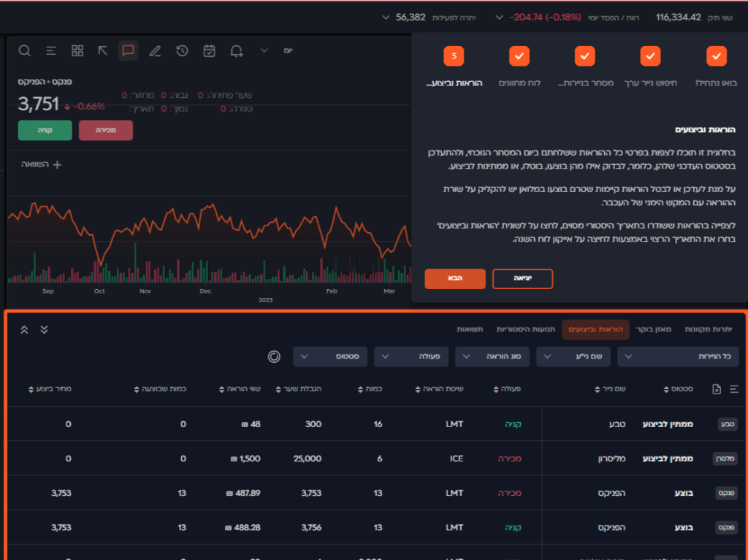Open the grid layout icon

pyautogui.click(x=77, y=50)
